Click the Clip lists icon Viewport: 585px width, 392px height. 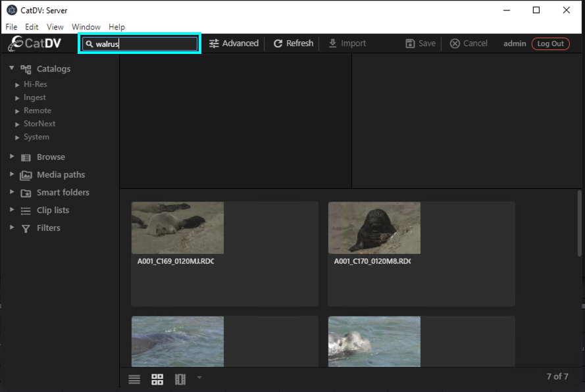tap(26, 210)
